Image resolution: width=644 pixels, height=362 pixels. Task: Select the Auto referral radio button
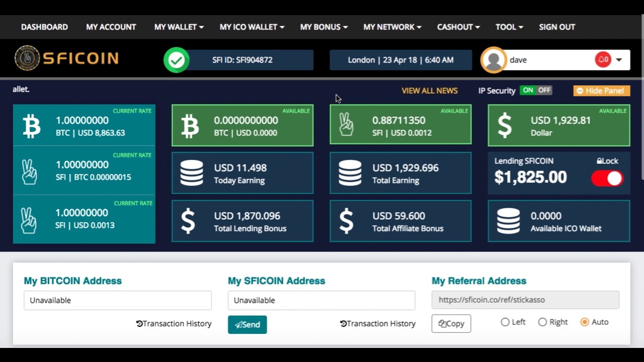pyautogui.click(x=585, y=322)
